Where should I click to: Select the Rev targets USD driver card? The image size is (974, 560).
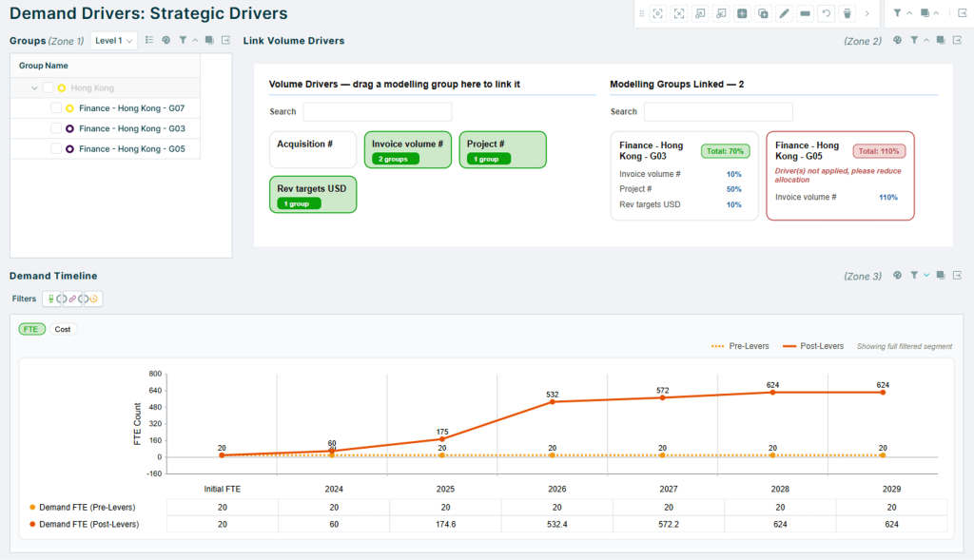click(x=313, y=194)
